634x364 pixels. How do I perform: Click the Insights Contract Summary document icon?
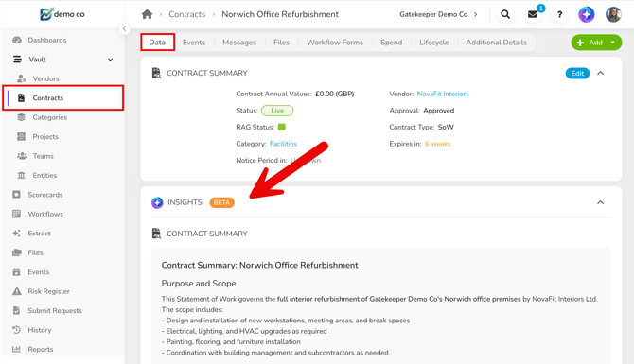156,234
